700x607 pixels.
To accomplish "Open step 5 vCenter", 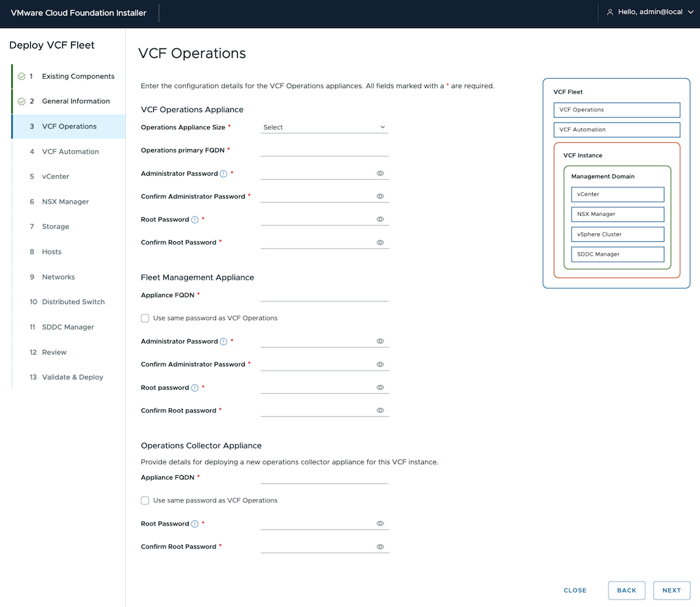I will pyautogui.click(x=68, y=177).
